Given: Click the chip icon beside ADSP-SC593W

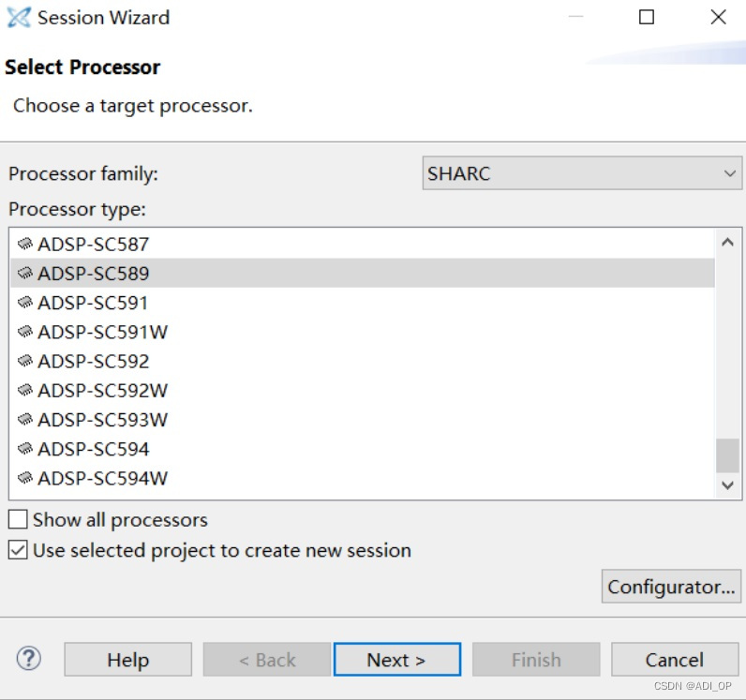Looking at the screenshot, I should pyautogui.click(x=24, y=420).
